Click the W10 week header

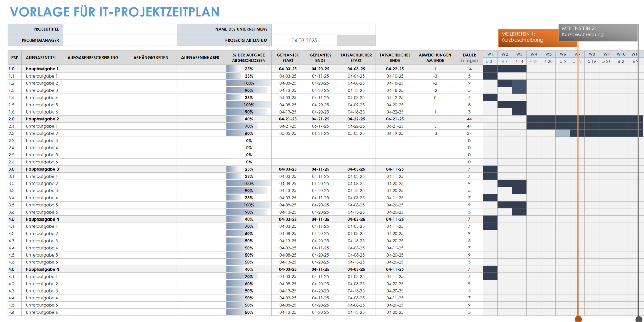pyautogui.click(x=621, y=54)
